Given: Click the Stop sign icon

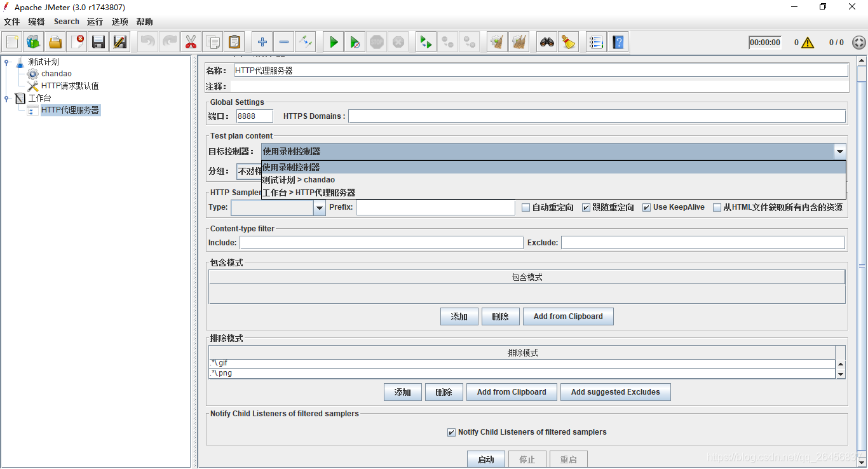Looking at the screenshot, I should pyautogui.click(x=376, y=43).
